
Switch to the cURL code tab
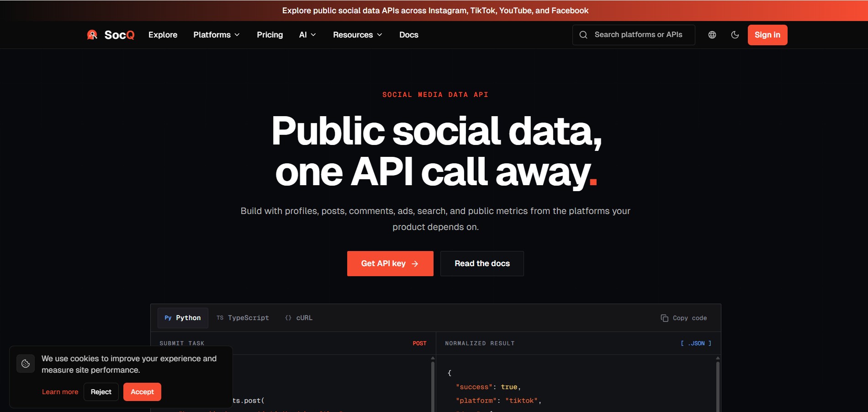click(299, 318)
